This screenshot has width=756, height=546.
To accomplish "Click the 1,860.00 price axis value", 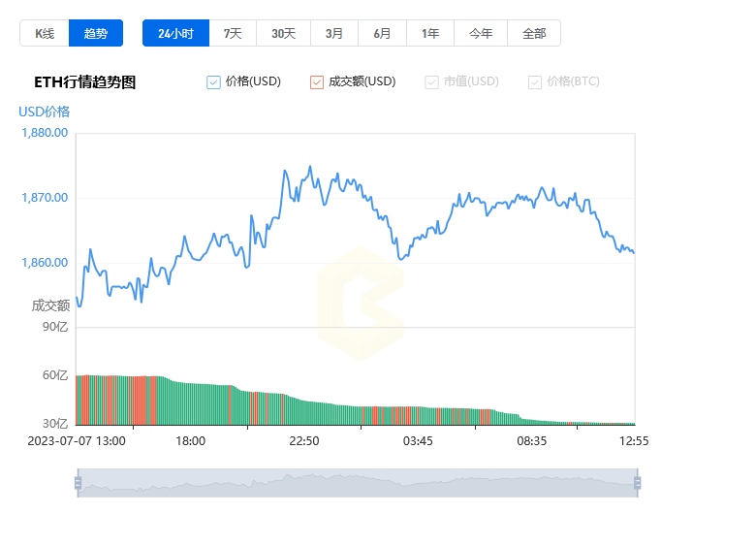I will [x=45, y=263].
